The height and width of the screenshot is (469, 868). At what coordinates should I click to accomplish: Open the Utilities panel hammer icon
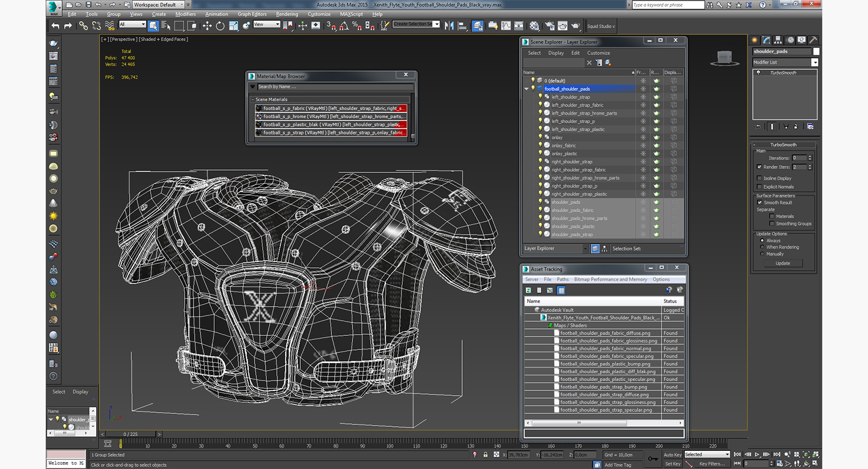pyautogui.click(x=813, y=40)
